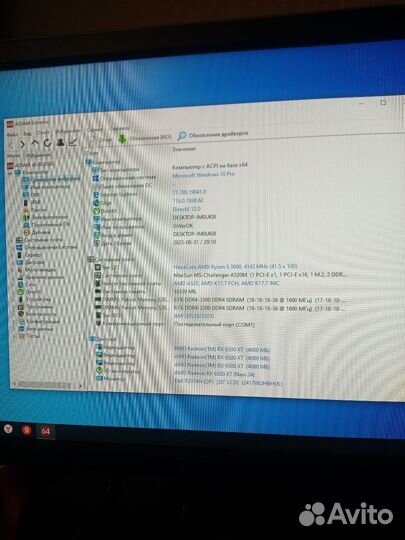405x540 pixels.
Task: Click the refresh circular arrow icon
Action: [x=47, y=143]
